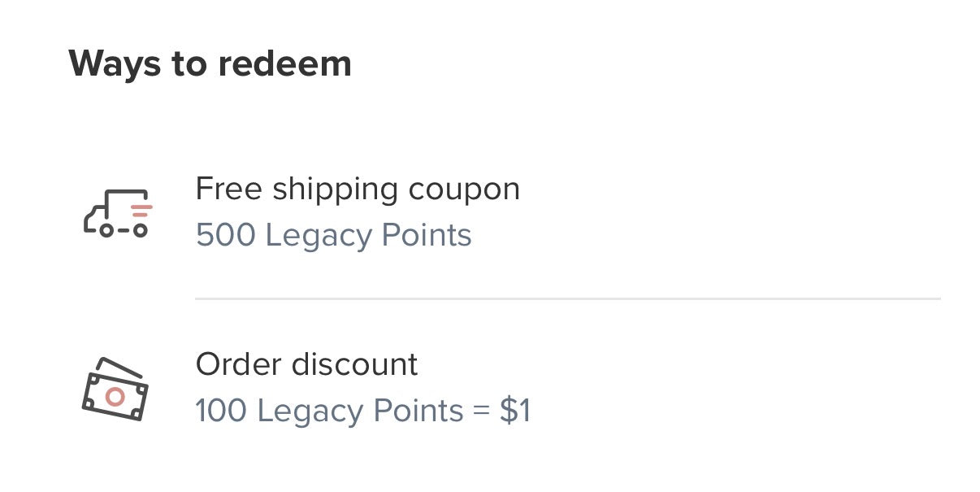The width and height of the screenshot is (980, 492).
Task: Tap the red circle inside the cash icon
Action: tap(115, 397)
